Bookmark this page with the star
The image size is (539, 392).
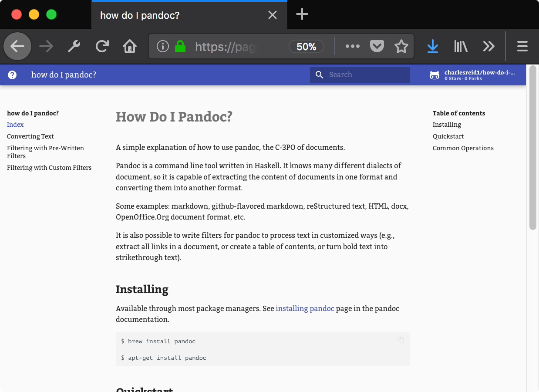(401, 46)
